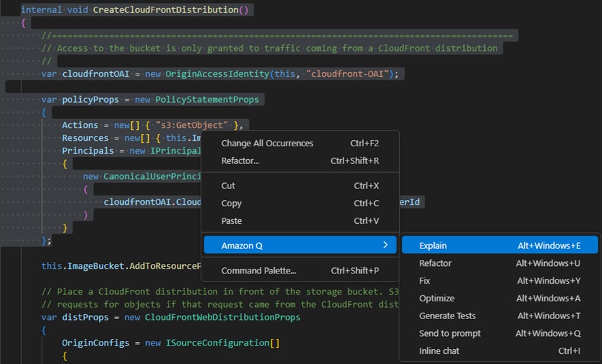Choose Generate Tests from Amazon Q submenu
Screen dimensions: 602x364
[x=447, y=316]
